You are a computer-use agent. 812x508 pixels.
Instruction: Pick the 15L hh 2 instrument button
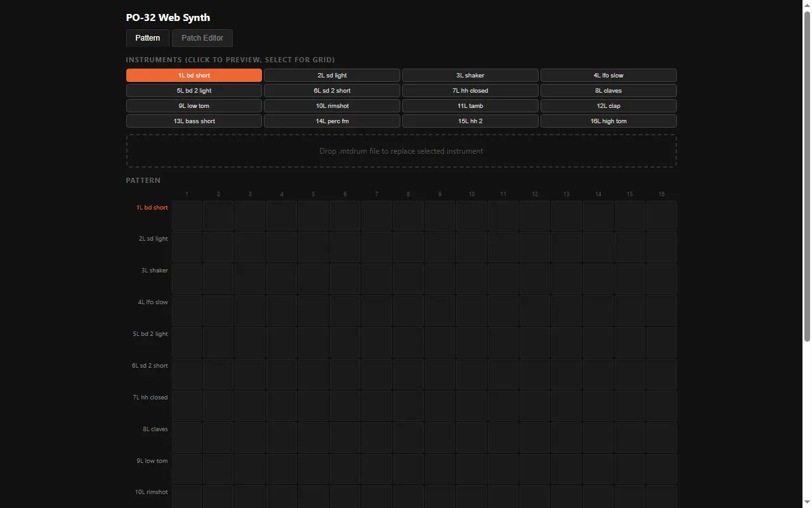tap(470, 121)
